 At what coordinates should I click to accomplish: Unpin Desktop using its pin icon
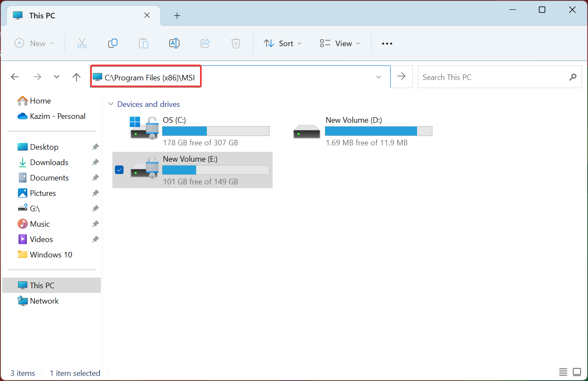(95, 147)
